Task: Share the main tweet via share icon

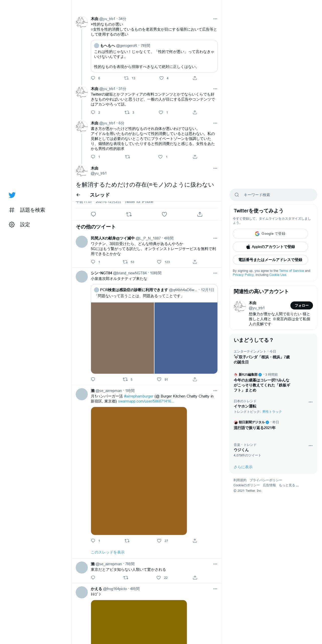Action: tap(200, 214)
